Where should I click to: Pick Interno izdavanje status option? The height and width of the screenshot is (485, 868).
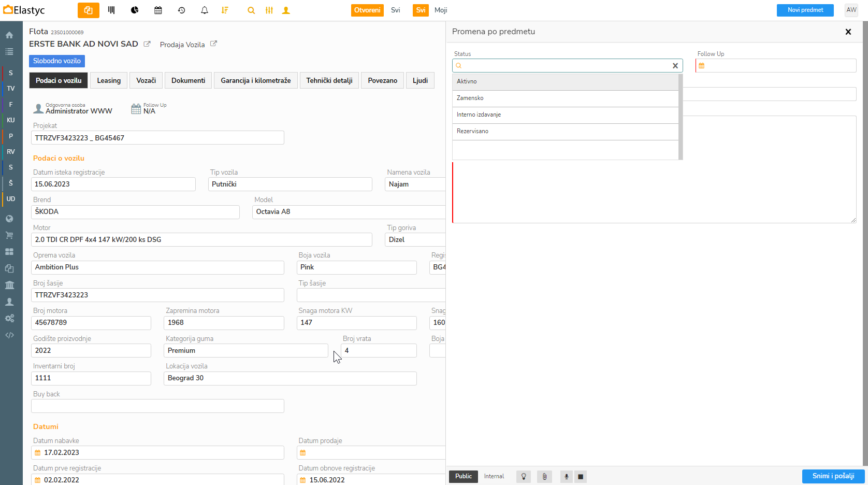pos(565,115)
